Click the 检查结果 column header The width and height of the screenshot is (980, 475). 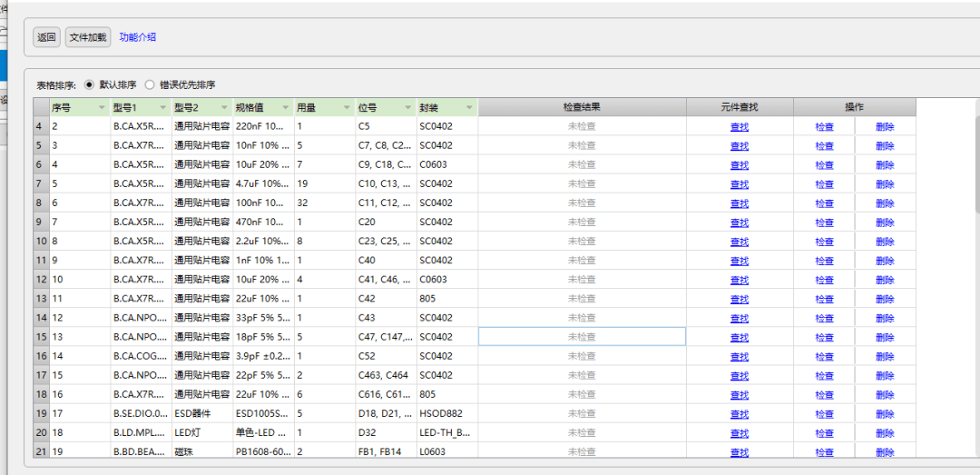582,107
